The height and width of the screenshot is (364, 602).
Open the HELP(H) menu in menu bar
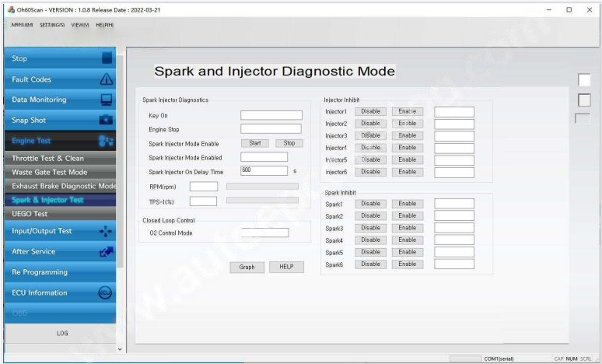pyautogui.click(x=103, y=25)
